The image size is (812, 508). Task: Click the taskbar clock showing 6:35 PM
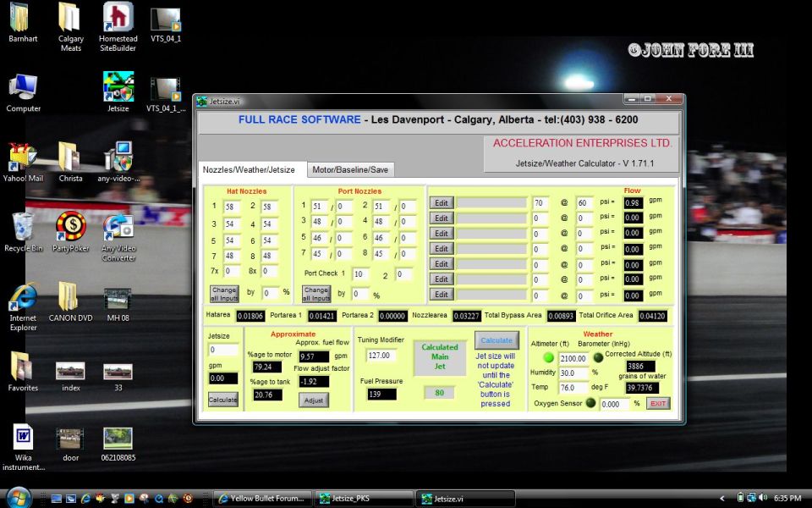click(787, 498)
